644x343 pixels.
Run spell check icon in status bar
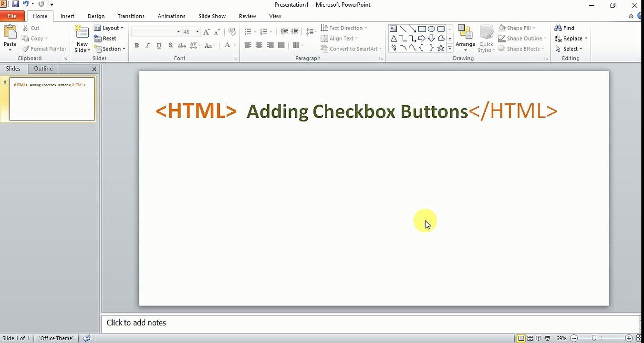[86, 338]
